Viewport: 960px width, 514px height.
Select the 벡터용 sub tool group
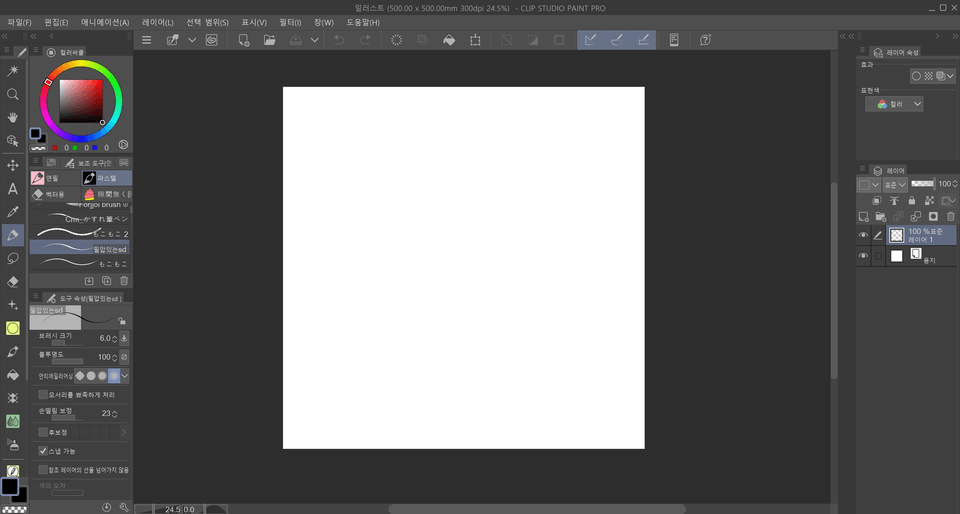[54, 194]
